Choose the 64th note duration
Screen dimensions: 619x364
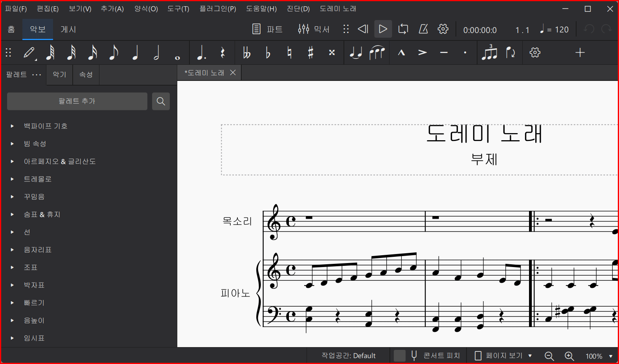coord(50,53)
